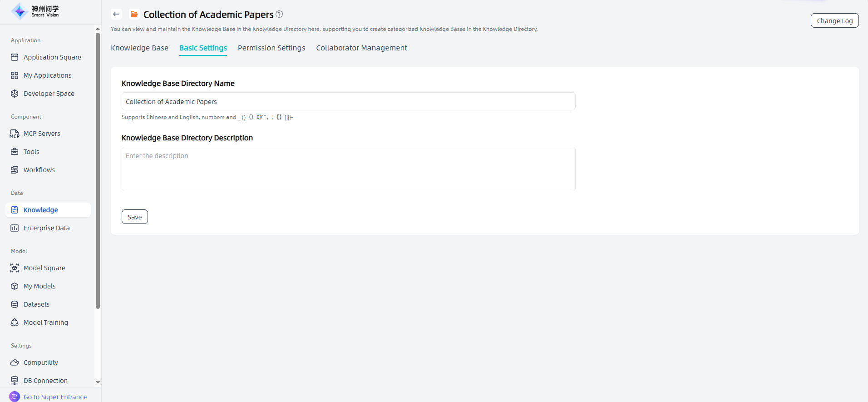This screenshot has height=402, width=868.
Task: Open the Change Log
Action: pos(834,21)
